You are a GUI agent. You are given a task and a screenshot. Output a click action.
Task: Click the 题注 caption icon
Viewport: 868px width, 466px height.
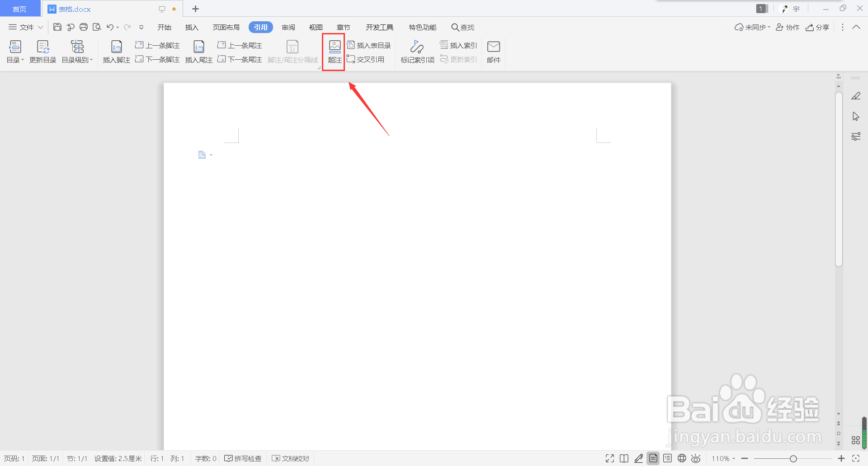[x=335, y=47]
